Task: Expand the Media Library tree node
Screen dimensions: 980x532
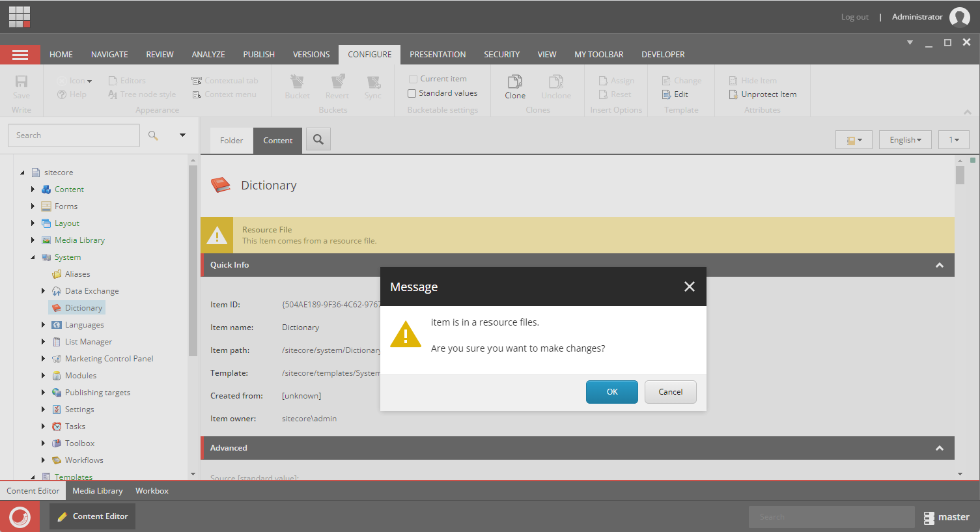Action: tap(33, 240)
